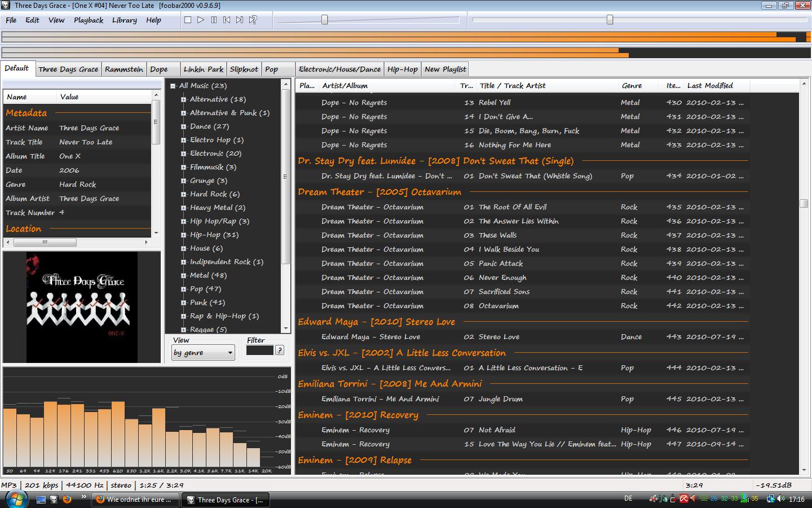Click the playlist vertical scrollbar thumb

click(x=804, y=203)
